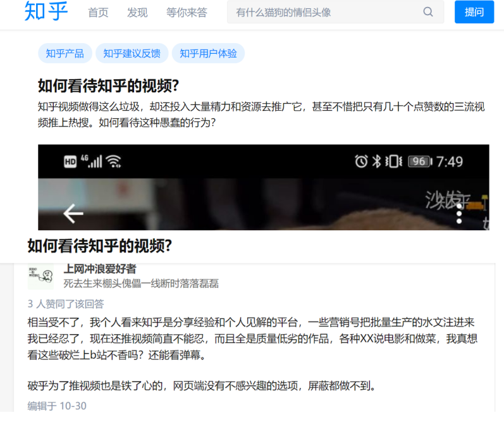Open the 知乎用户体验 topic tag
The height and width of the screenshot is (443, 504).
[x=208, y=53]
